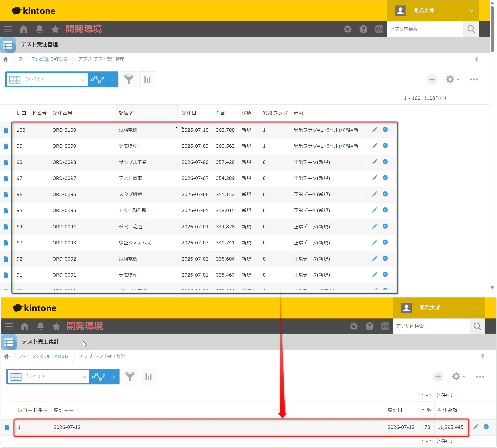The width and height of the screenshot is (497, 448).
Task: Sort by the 金額 column header
Action: point(221,113)
